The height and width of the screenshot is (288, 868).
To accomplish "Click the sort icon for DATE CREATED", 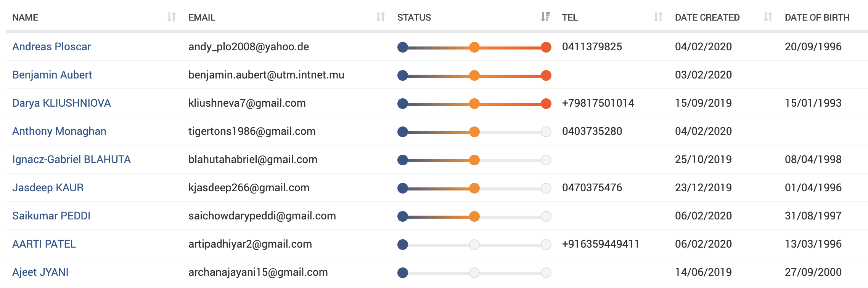I will point(768,17).
